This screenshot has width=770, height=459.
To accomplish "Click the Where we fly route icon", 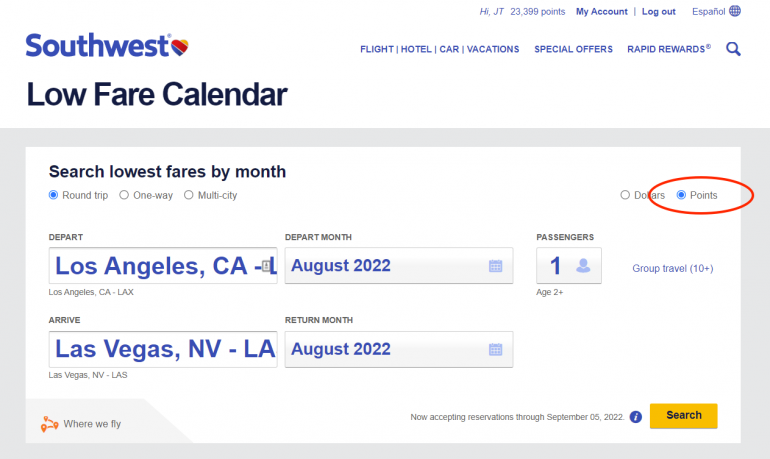I will point(50,424).
